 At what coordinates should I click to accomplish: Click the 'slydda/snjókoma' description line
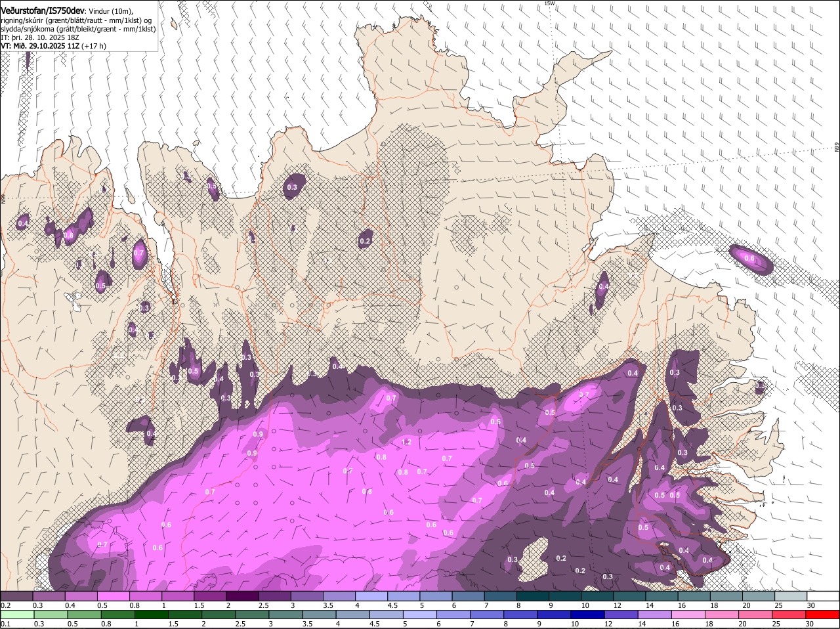click(x=78, y=29)
